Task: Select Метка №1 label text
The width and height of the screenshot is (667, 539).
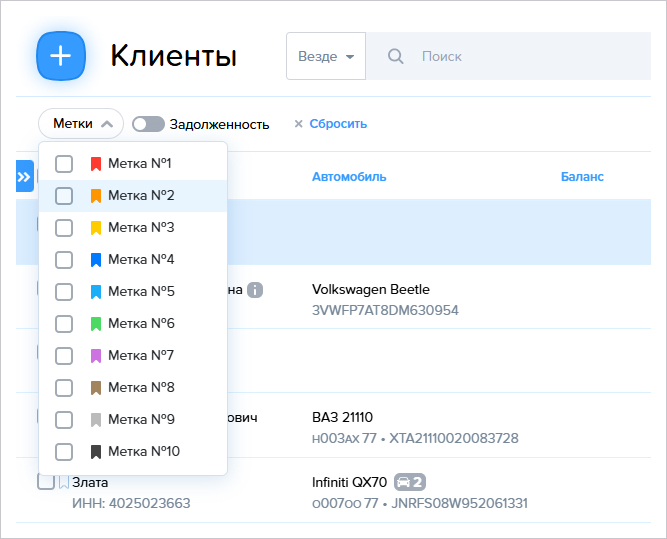Action: [x=140, y=163]
